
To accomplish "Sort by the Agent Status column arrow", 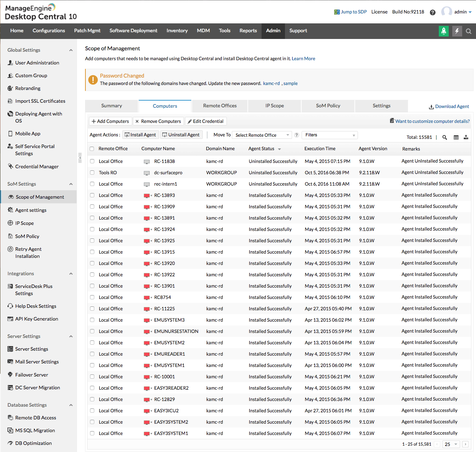I will pos(279,149).
